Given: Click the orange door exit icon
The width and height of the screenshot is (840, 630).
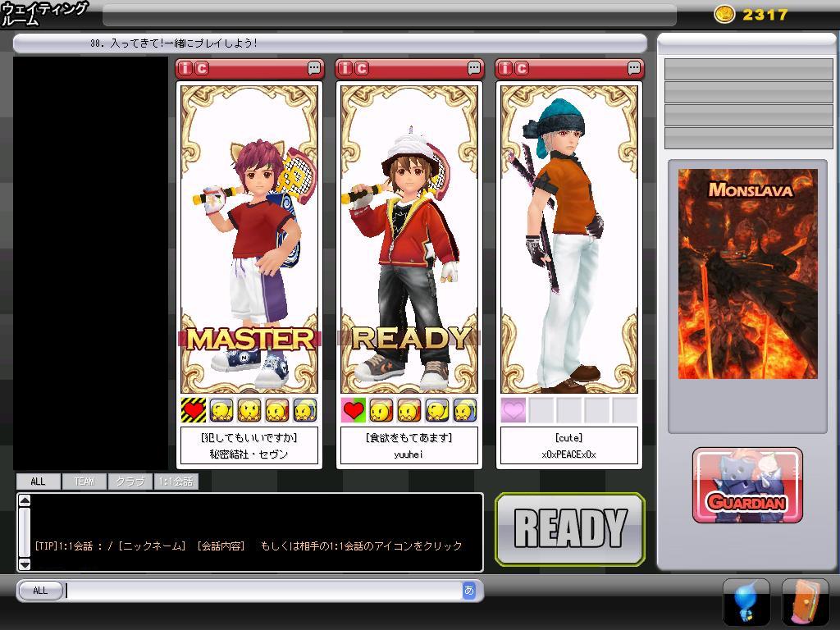Looking at the screenshot, I should click(x=805, y=603).
